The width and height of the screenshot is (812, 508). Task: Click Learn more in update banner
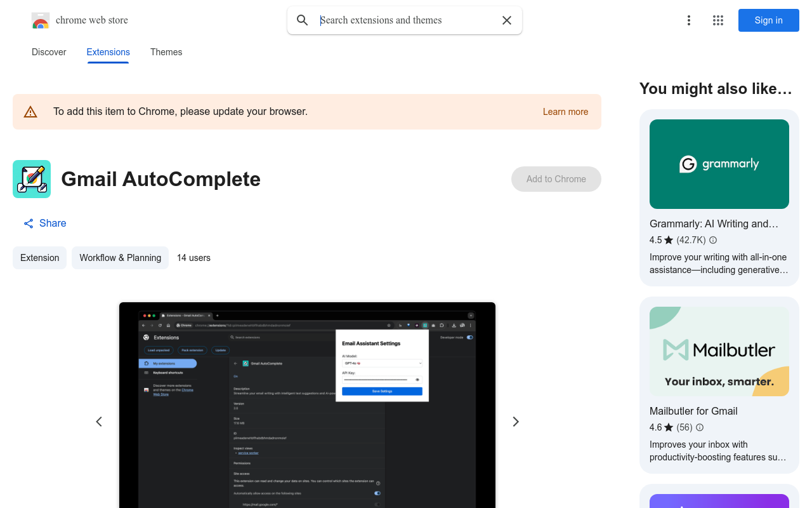coord(565,112)
